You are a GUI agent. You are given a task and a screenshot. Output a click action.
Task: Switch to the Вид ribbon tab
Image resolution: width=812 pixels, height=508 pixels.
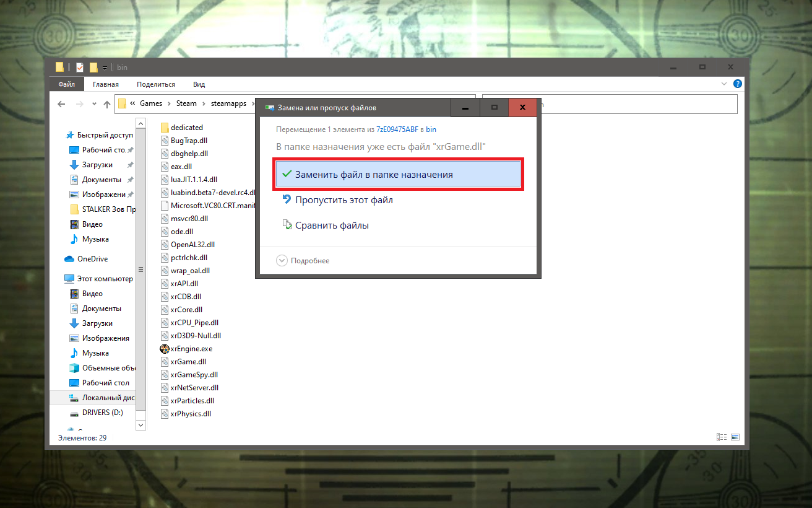point(199,84)
